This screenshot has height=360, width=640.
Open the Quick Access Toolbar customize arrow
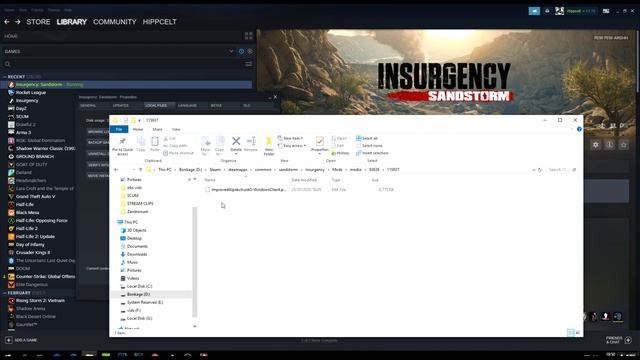140,120
